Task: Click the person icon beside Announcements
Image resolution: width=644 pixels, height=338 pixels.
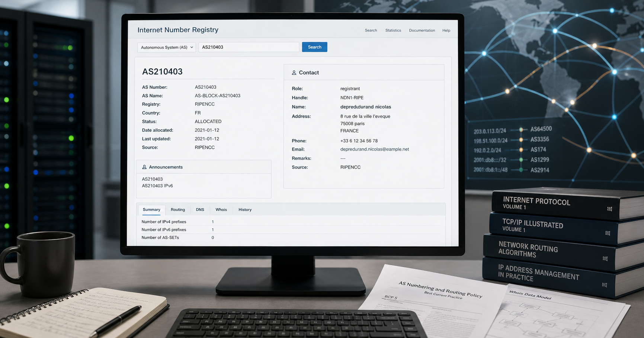Action: [144, 167]
